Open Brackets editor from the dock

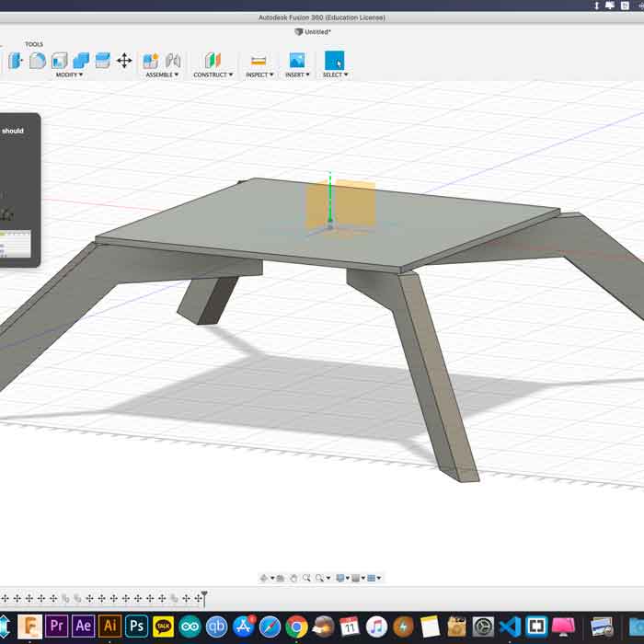pos(536,627)
